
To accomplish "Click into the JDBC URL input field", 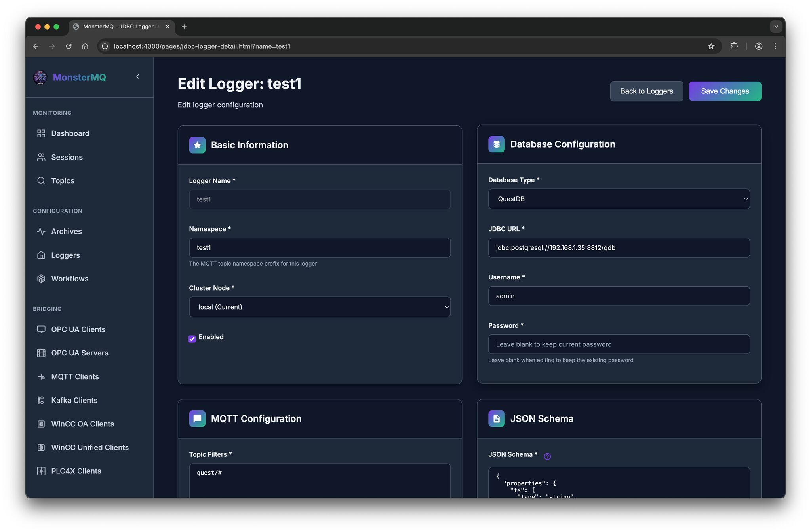I will (619, 248).
